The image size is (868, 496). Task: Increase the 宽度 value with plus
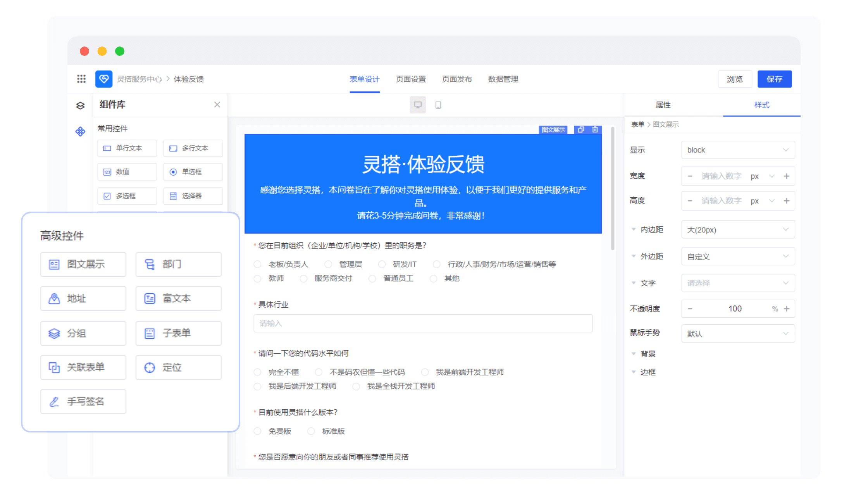787,176
